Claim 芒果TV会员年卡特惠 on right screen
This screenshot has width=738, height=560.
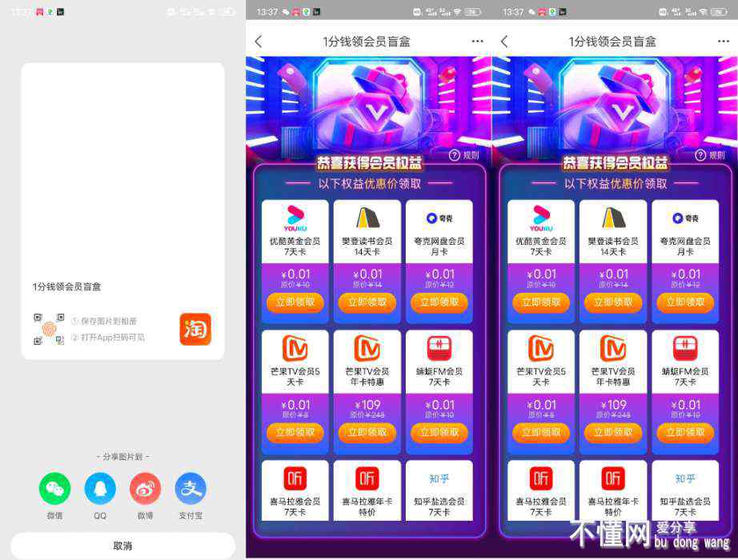(613, 433)
